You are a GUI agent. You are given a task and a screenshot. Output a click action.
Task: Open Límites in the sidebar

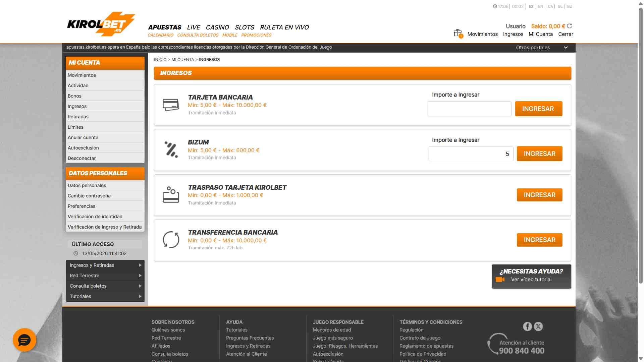coord(105,127)
